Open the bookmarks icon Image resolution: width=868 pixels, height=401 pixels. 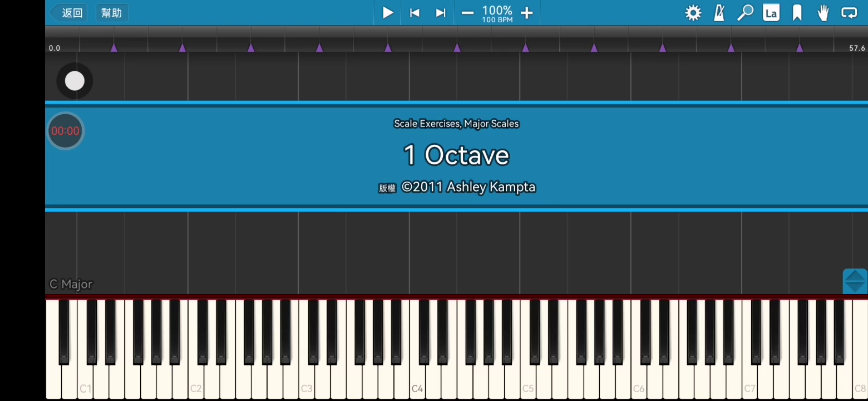click(x=797, y=13)
